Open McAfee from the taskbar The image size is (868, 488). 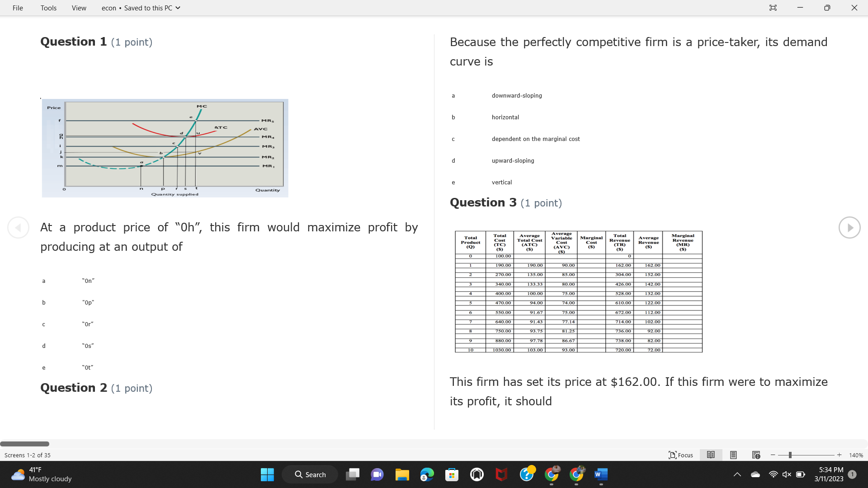tap(502, 474)
